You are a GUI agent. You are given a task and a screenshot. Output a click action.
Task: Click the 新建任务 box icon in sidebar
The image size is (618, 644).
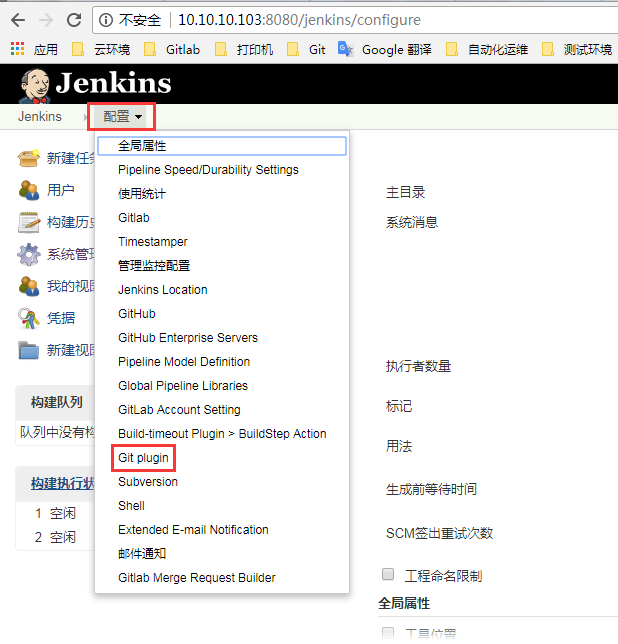point(29,158)
